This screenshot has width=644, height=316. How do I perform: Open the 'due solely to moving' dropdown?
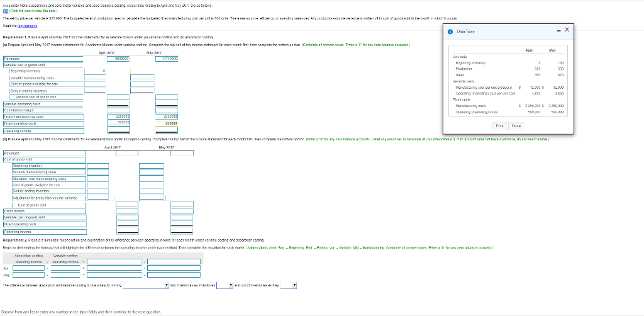146,285
